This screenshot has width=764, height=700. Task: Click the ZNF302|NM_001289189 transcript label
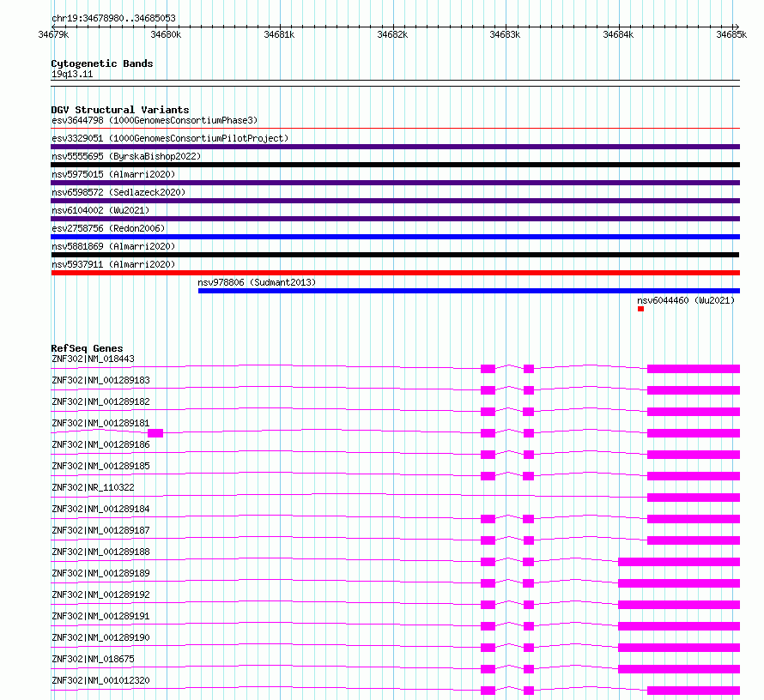(x=100, y=573)
